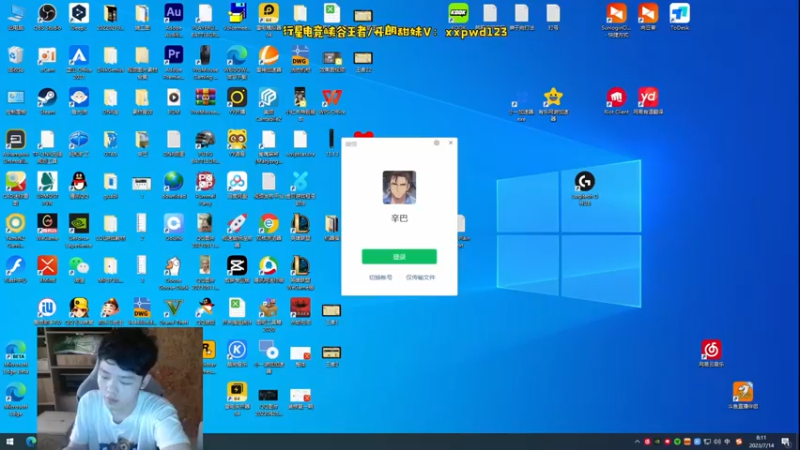This screenshot has height=450, width=800.
Task: Open the Kugou Music K icon
Action: pos(237,350)
